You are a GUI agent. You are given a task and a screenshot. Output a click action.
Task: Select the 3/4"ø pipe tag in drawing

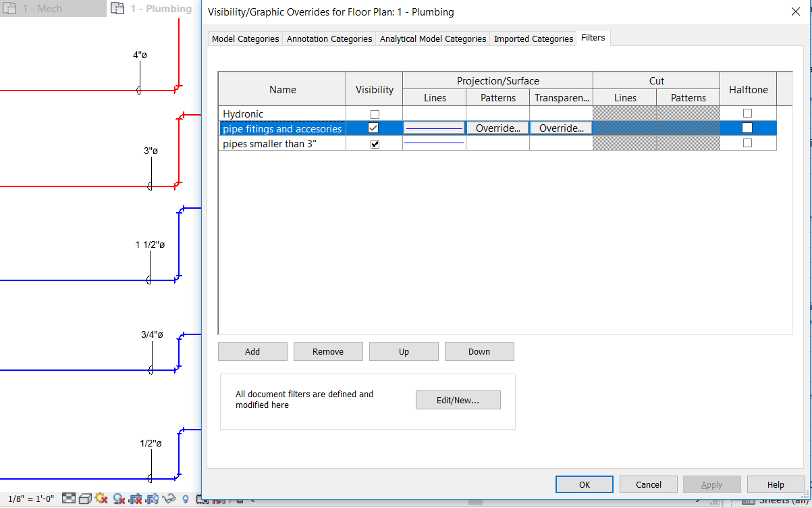[x=152, y=334]
